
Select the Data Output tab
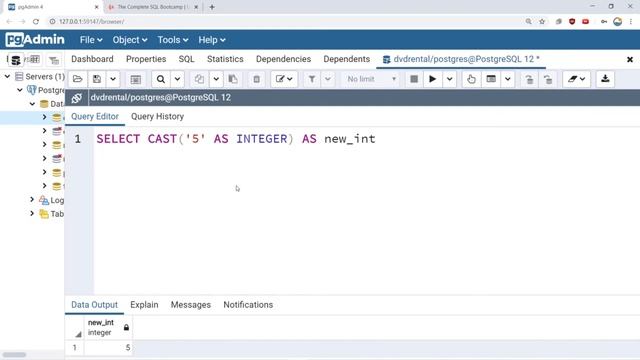[x=94, y=305]
